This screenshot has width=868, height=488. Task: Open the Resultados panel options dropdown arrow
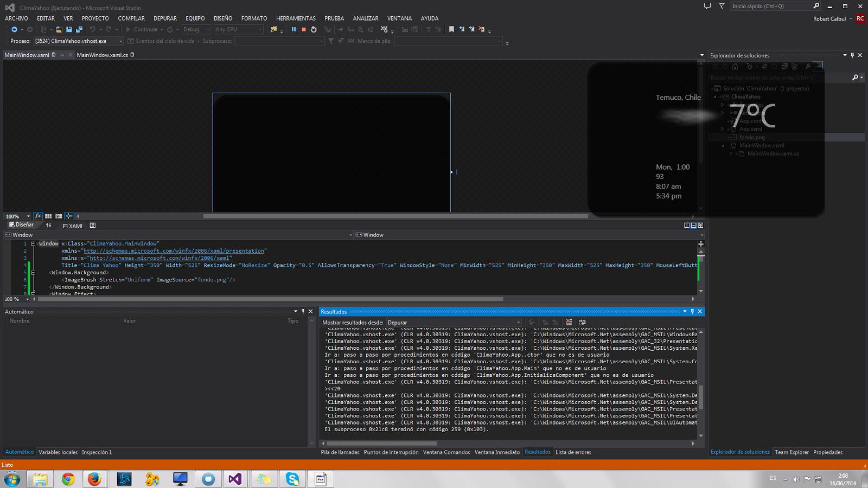tap(685, 311)
